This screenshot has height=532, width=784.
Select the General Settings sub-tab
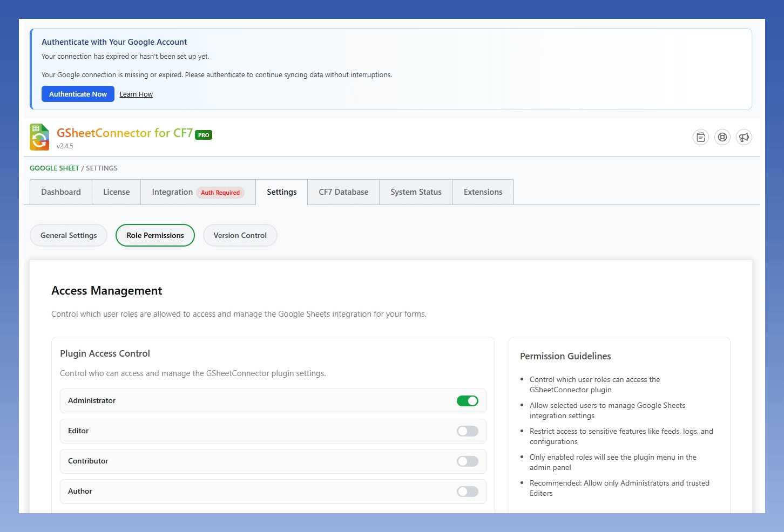69,235
